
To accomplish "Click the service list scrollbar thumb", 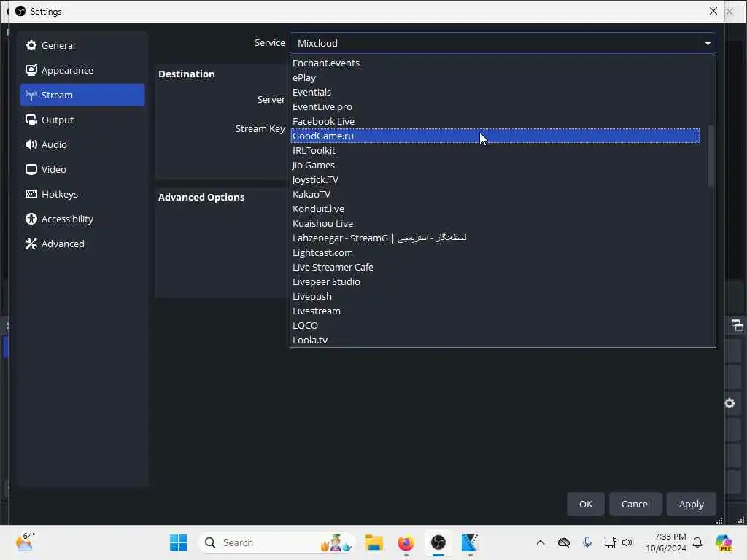I will click(x=711, y=156).
